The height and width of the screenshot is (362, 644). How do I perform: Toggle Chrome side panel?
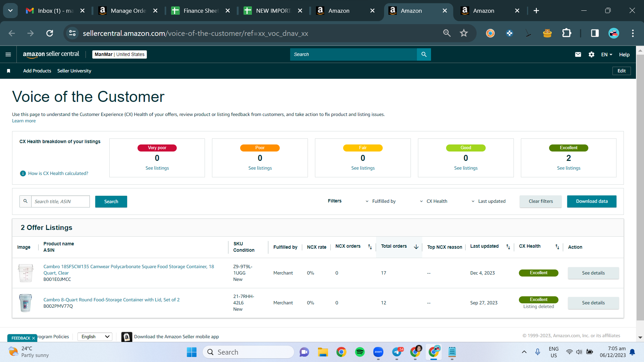point(595,33)
